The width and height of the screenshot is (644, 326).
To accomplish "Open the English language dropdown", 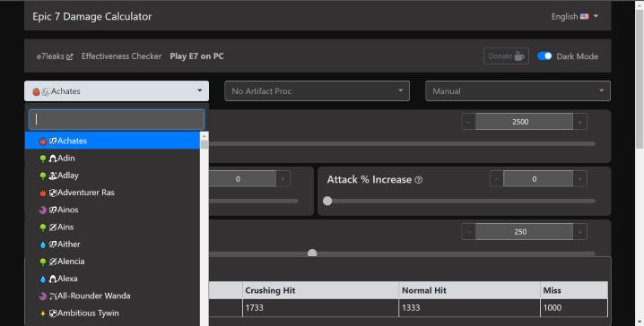I will 575,16.
